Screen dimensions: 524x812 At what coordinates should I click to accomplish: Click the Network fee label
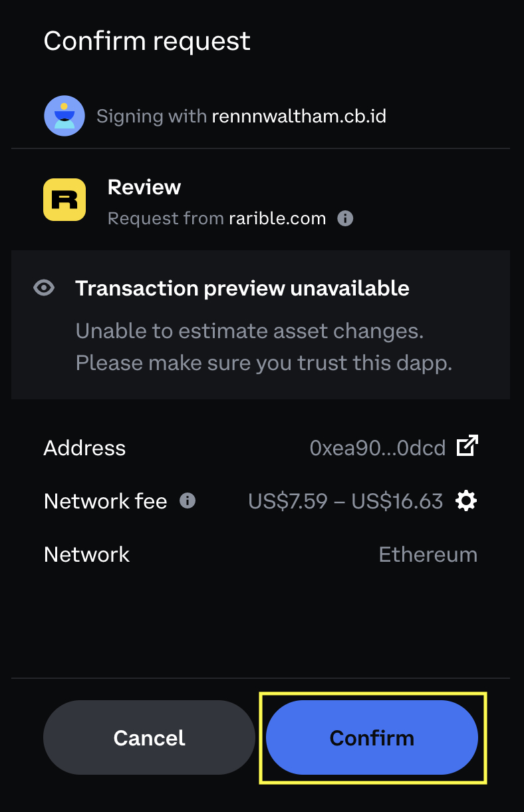[x=106, y=501]
